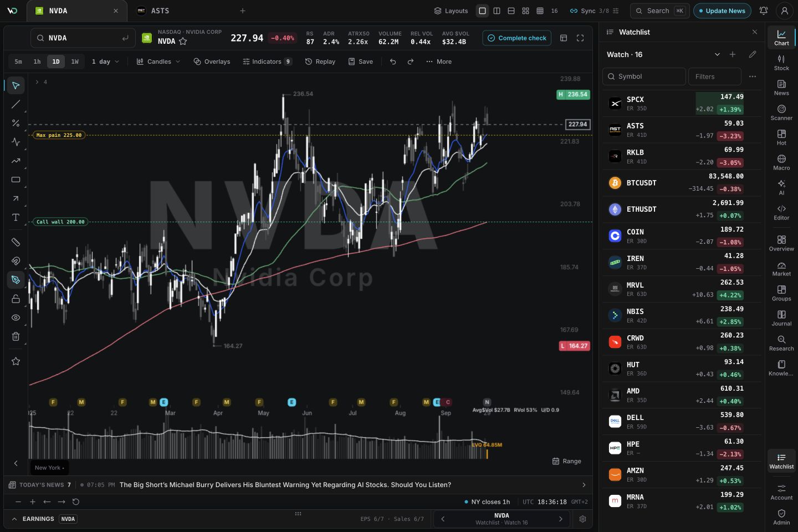Image resolution: width=798 pixels, height=532 pixels.
Task: Focus the Symbol search field in Watchlist
Action: click(644, 76)
